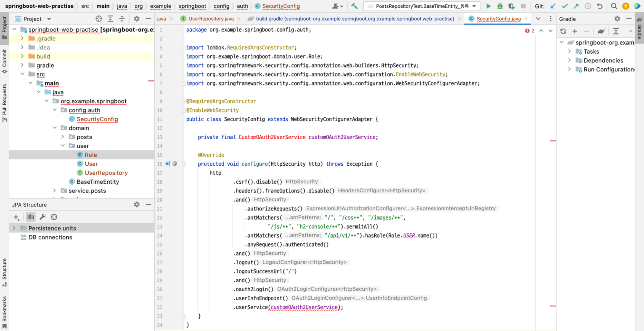Open SecurityConfig in project tree
Screen dimensions: 644x331
(97, 119)
